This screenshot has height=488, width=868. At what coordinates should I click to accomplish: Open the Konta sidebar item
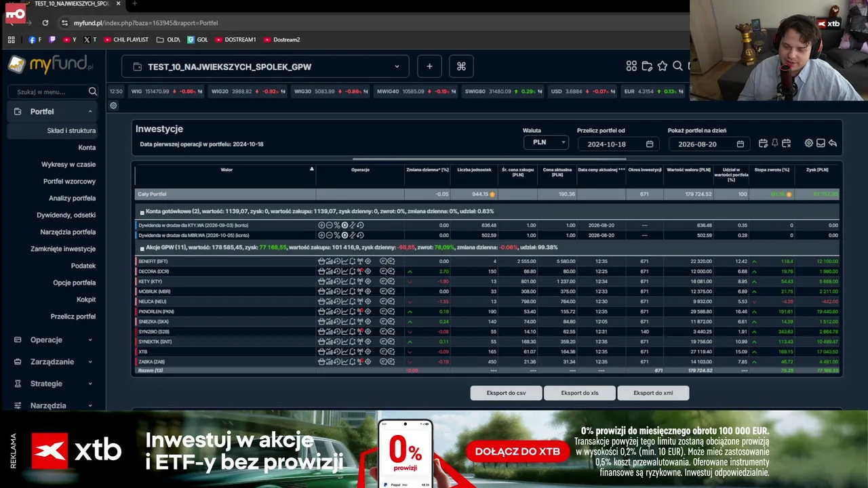pos(87,148)
